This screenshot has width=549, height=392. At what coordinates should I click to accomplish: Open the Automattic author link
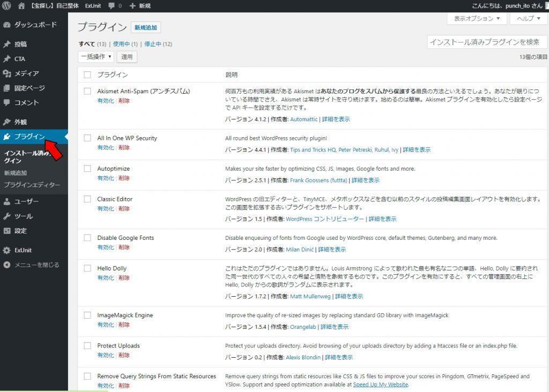click(x=303, y=119)
